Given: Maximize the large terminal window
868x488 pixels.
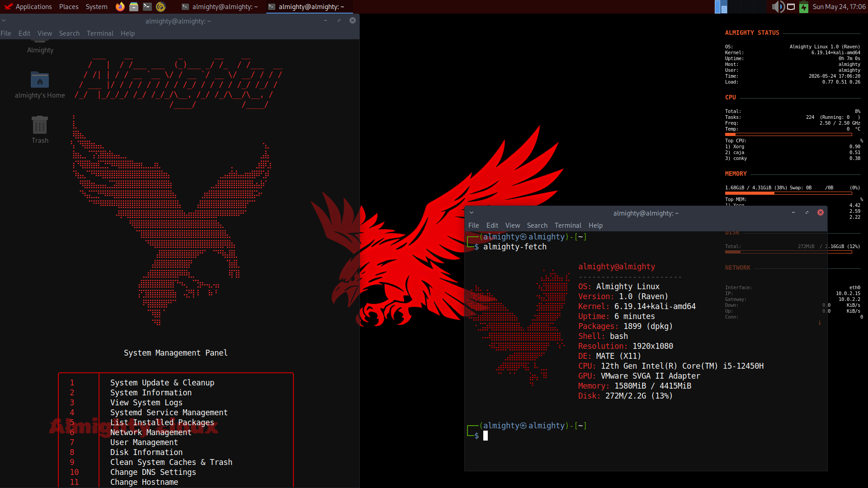Looking at the screenshot, I should point(339,20).
